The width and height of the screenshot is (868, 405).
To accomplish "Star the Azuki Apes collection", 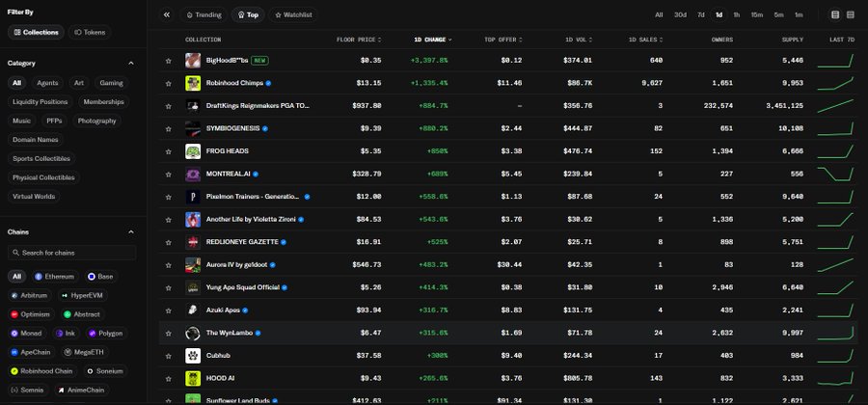I will click(x=168, y=310).
